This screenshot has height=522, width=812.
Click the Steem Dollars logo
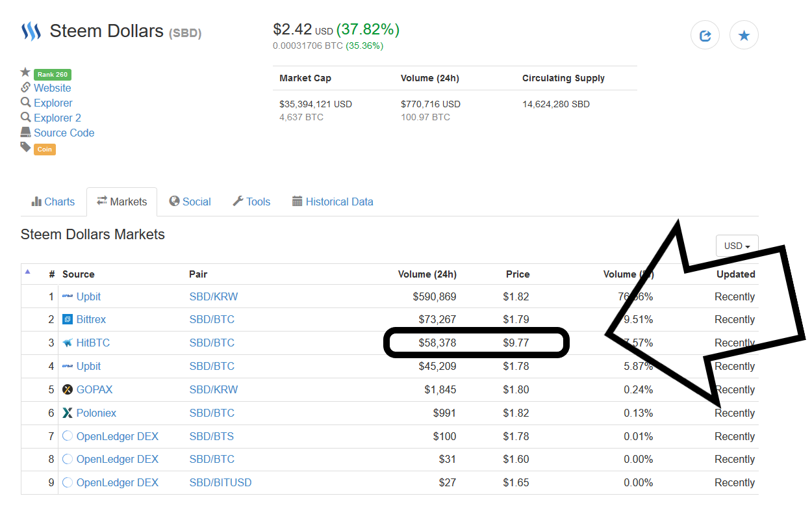[x=31, y=31]
